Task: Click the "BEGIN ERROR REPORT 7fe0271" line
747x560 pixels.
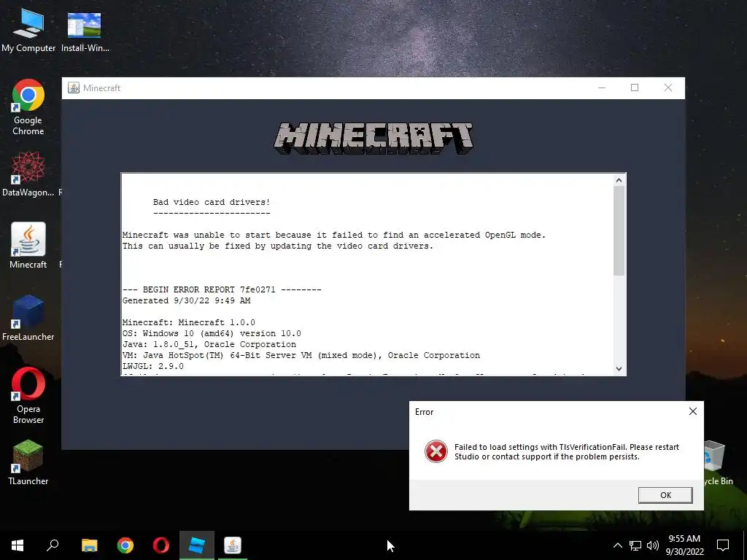Action: 222,289
